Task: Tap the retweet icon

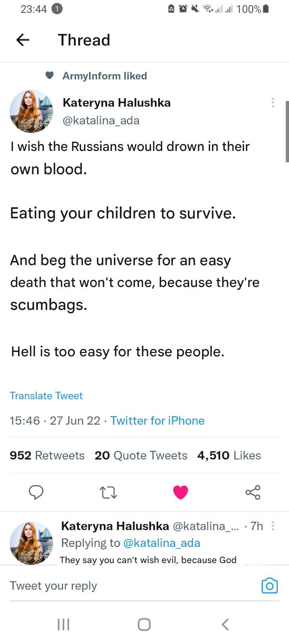Action: click(108, 492)
